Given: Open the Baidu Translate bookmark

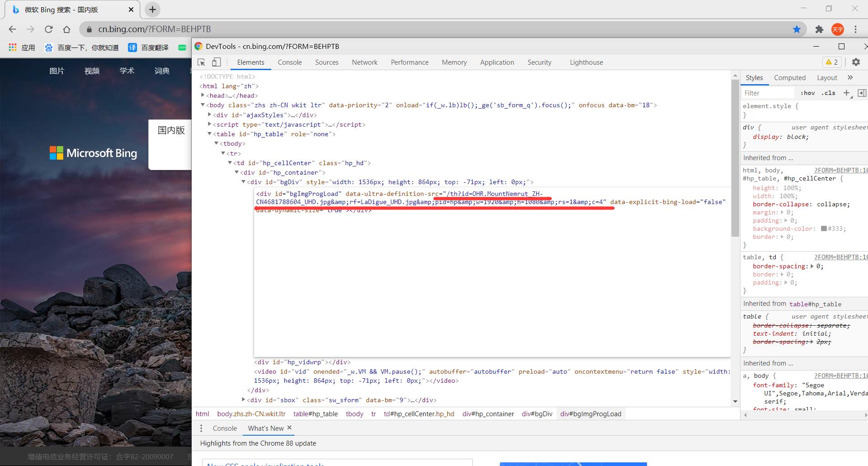Looking at the screenshot, I should tap(148, 48).
